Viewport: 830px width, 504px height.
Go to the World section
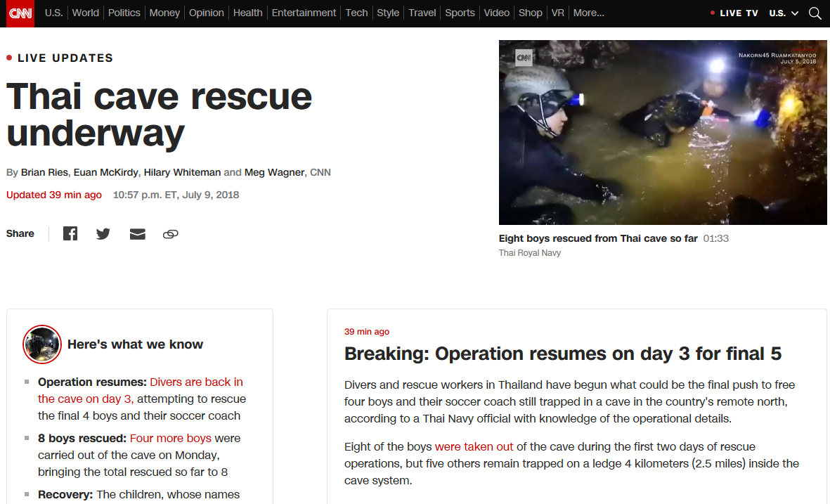(x=85, y=13)
